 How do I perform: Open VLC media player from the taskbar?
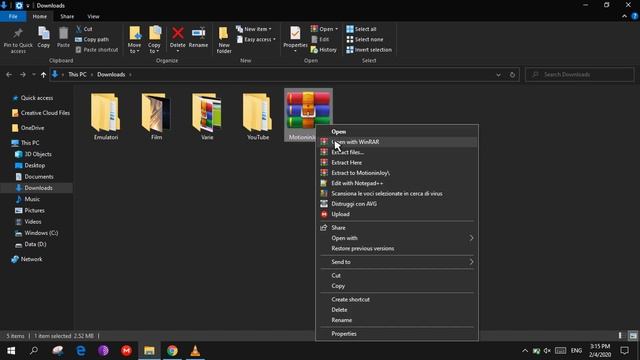point(195,351)
